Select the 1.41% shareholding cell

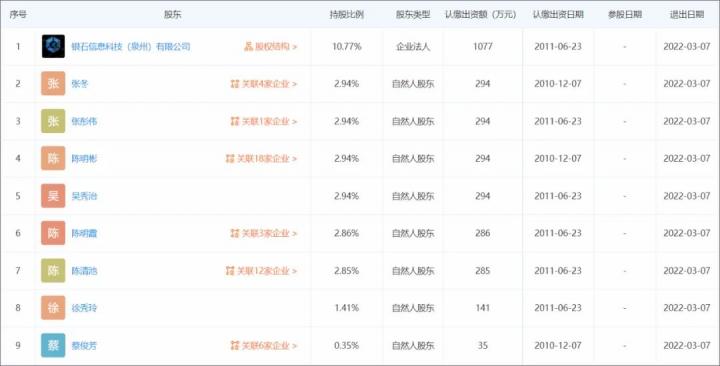tap(347, 308)
